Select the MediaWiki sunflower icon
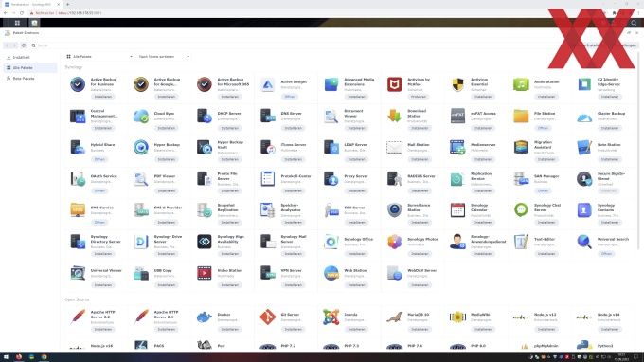The height and width of the screenshot is (362, 644). 457,317
